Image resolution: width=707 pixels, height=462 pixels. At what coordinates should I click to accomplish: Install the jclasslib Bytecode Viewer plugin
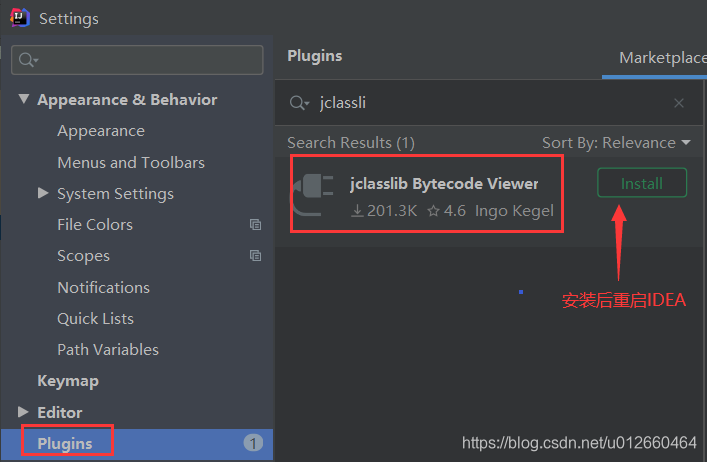[x=642, y=183]
